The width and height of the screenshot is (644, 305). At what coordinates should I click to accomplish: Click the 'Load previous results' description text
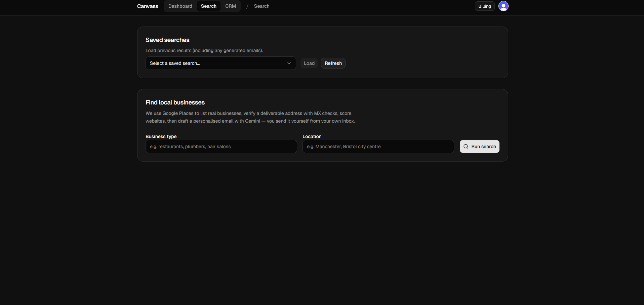(x=204, y=50)
